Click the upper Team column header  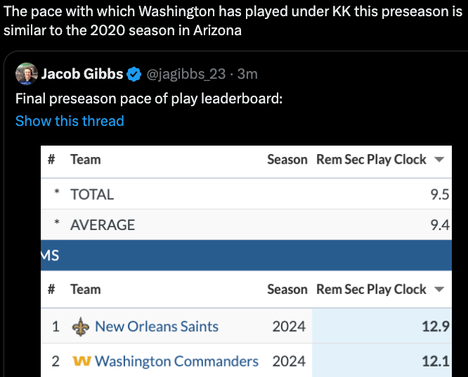coord(85,160)
